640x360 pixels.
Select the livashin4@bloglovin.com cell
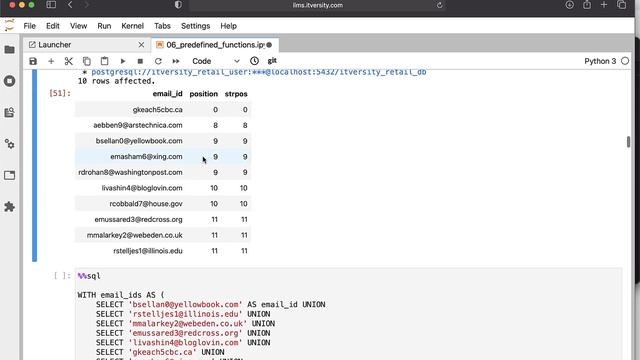[x=142, y=188]
